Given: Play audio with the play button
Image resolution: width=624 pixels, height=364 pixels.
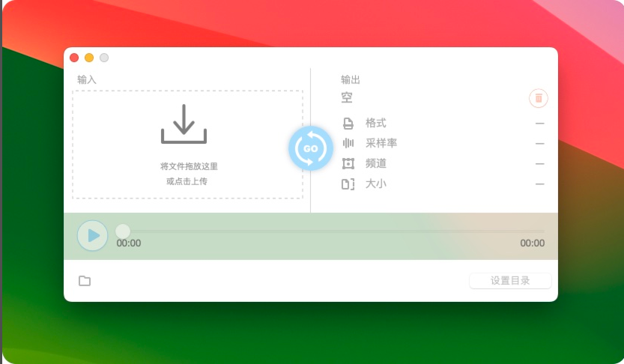Looking at the screenshot, I should click(92, 235).
